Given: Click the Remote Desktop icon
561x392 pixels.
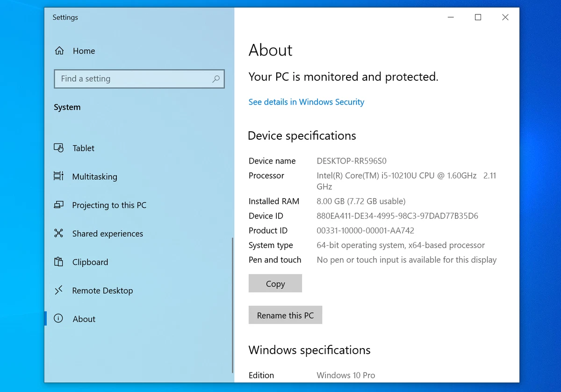Looking at the screenshot, I should click(x=58, y=290).
